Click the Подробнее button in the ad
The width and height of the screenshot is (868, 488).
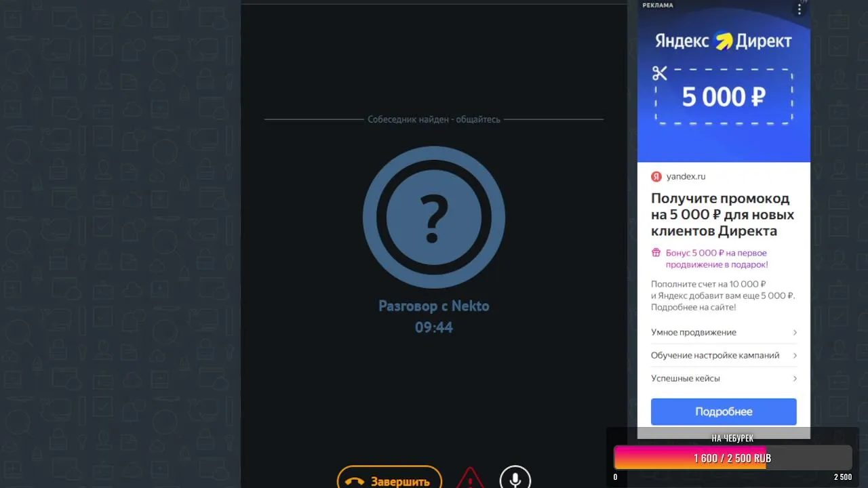(724, 411)
